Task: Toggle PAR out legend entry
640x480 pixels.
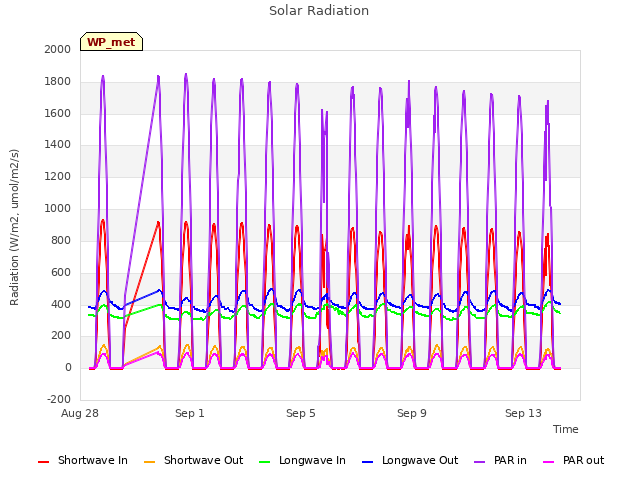Action: tap(573, 460)
